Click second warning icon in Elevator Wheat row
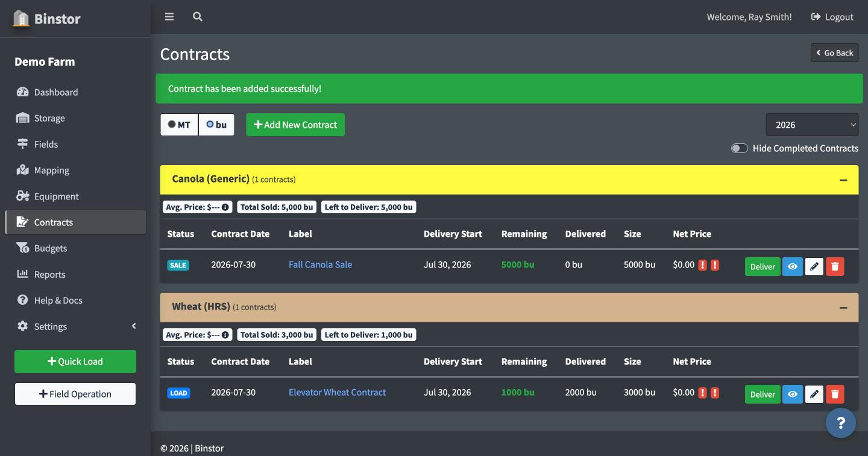Viewport: 868px width, 456px height. (715, 393)
